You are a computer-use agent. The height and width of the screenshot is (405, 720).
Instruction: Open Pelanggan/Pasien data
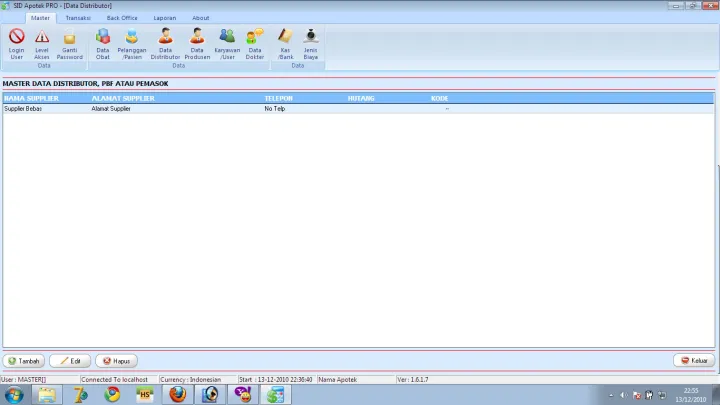tap(132, 44)
